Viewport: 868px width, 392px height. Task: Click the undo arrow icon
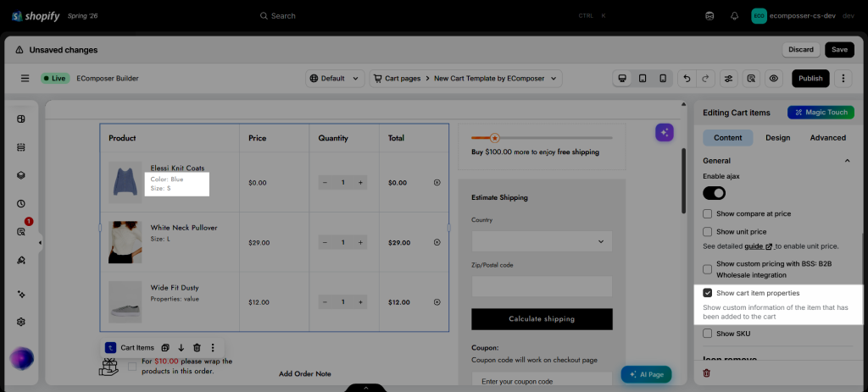(x=687, y=79)
